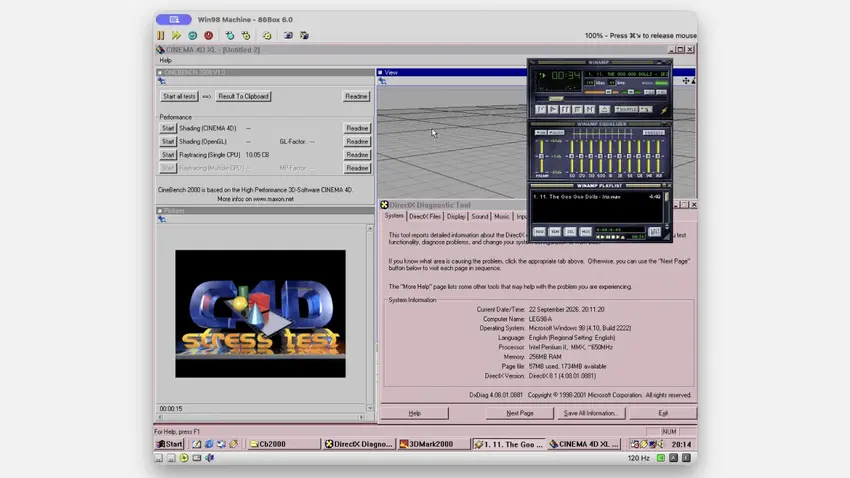Viewport: 850px width, 478px height.
Task: Click Next Page in DirectX Diagnostic Tool
Action: click(x=519, y=414)
